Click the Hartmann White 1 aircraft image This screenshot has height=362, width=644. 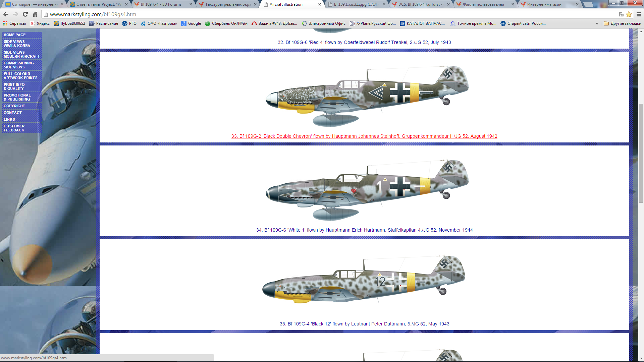(x=367, y=190)
